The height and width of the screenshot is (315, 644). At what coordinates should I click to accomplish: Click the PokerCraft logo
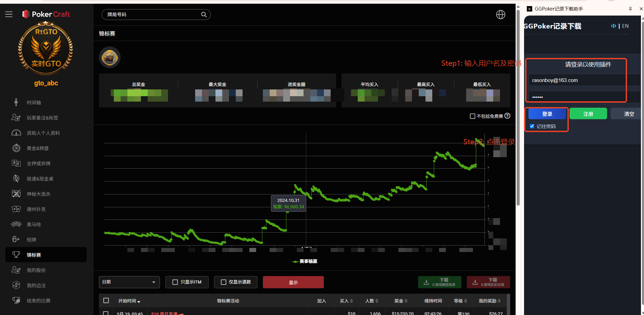click(46, 14)
